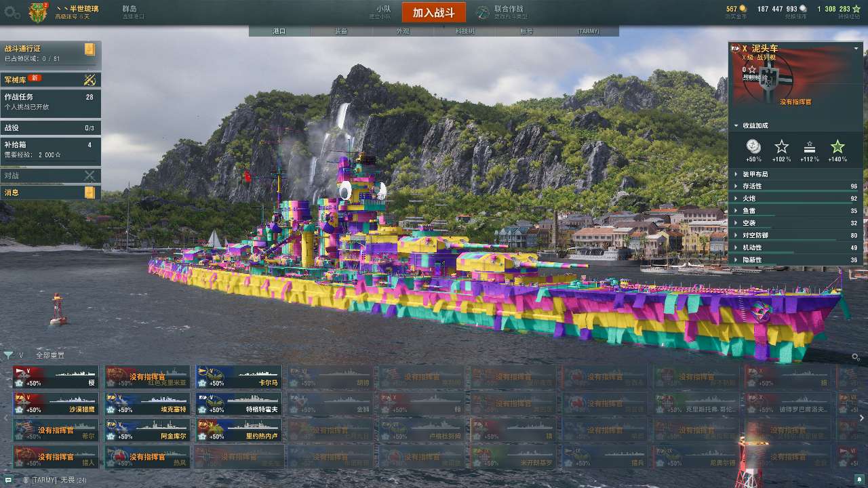This screenshot has width=868, height=488.
Task: Click 小队 to create a division
Action: click(383, 9)
